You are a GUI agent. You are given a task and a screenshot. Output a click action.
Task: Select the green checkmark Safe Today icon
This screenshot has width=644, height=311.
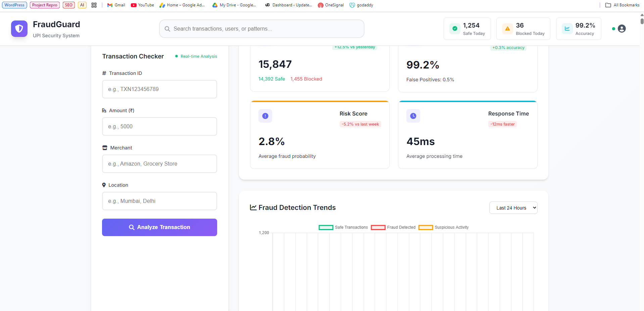[454, 29]
